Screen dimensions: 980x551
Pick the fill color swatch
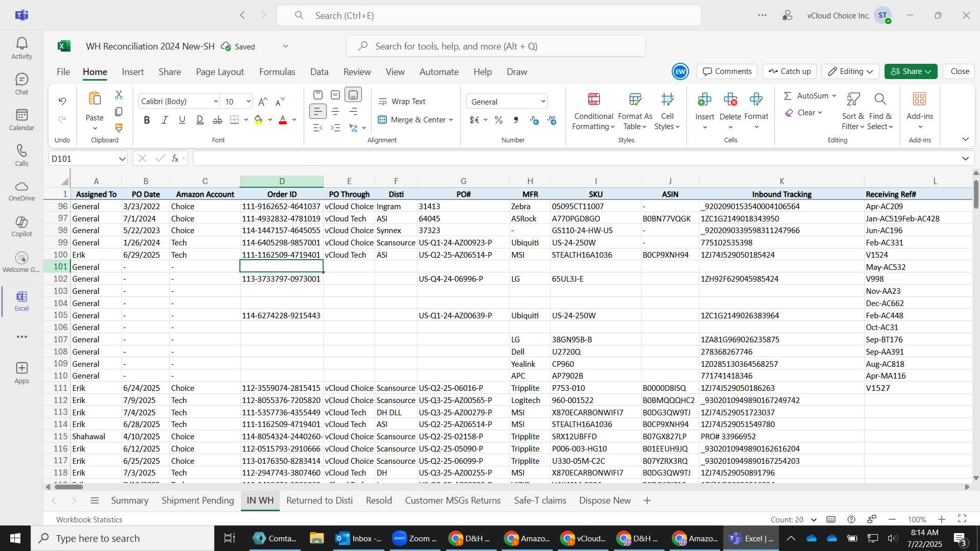[x=259, y=120]
